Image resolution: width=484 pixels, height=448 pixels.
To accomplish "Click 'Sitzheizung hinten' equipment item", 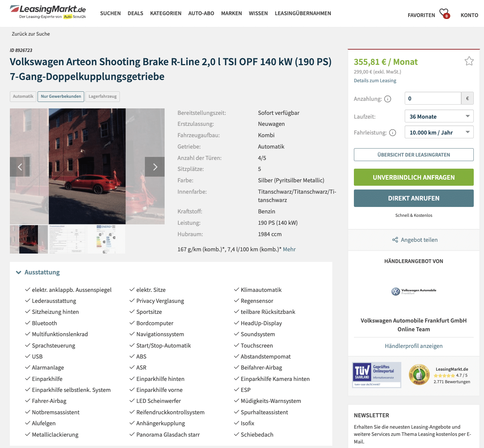I will tap(55, 312).
